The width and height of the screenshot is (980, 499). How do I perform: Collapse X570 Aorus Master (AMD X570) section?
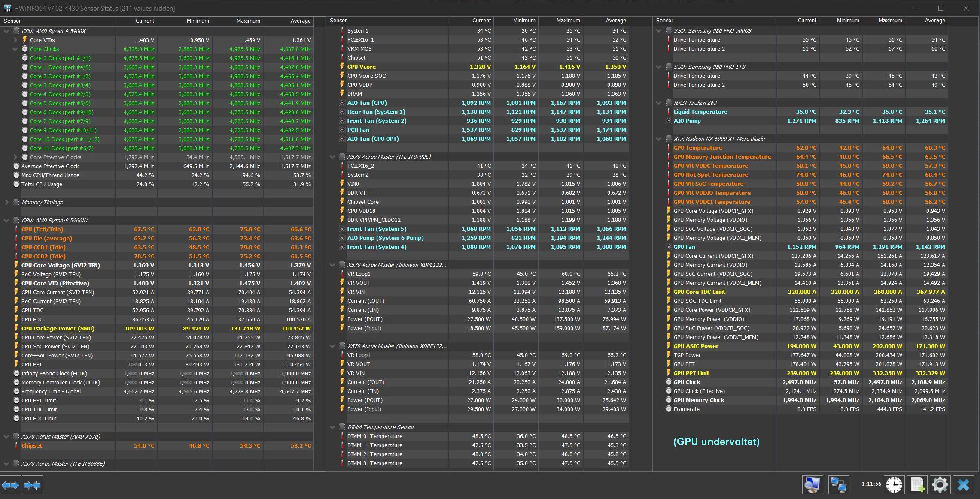click(x=6, y=436)
